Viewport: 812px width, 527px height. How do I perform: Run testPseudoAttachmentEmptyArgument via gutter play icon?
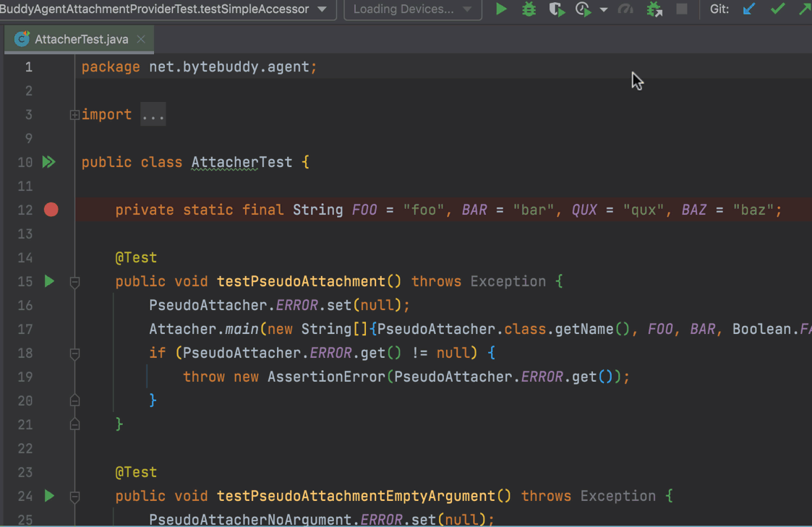tap(48, 496)
